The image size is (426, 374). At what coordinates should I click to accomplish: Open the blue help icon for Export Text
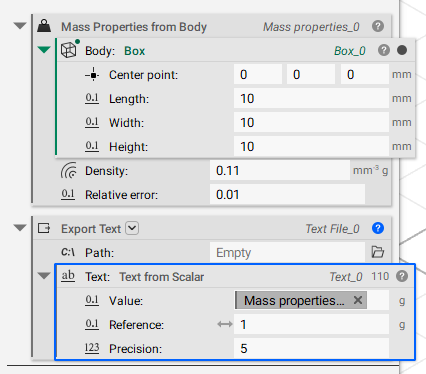(378, 228)
